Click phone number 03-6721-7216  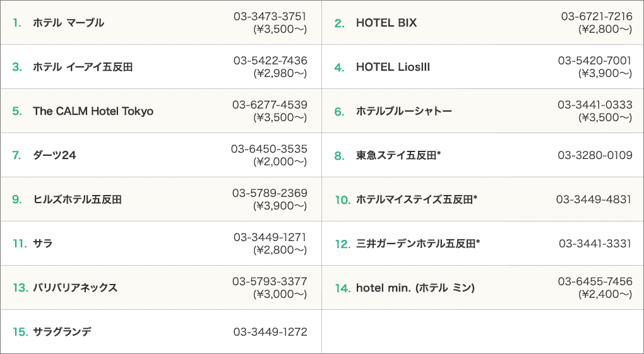tap(597, 16)
